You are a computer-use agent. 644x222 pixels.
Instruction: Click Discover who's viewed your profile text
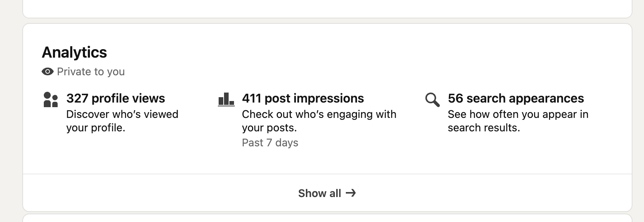[x=122, y=121]
